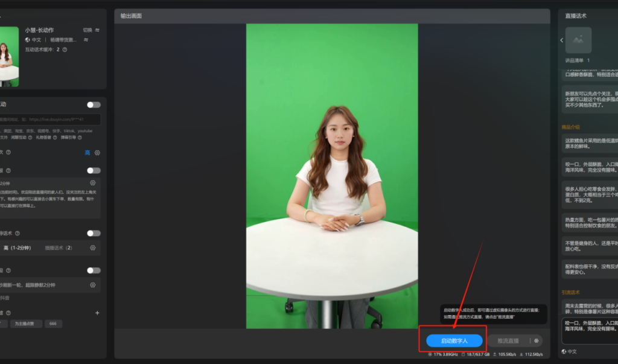Open stream settings icon beside 推流直播

coord(537,340)
